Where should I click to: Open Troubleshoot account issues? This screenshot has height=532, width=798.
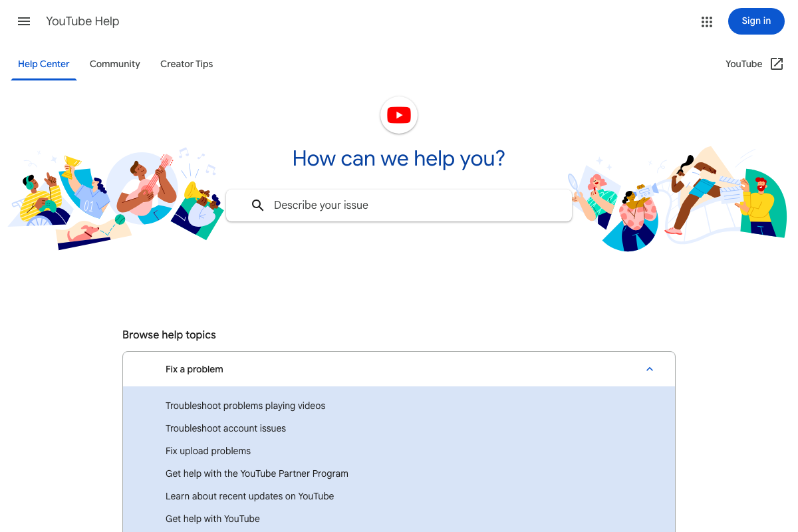tap(225, 428)
